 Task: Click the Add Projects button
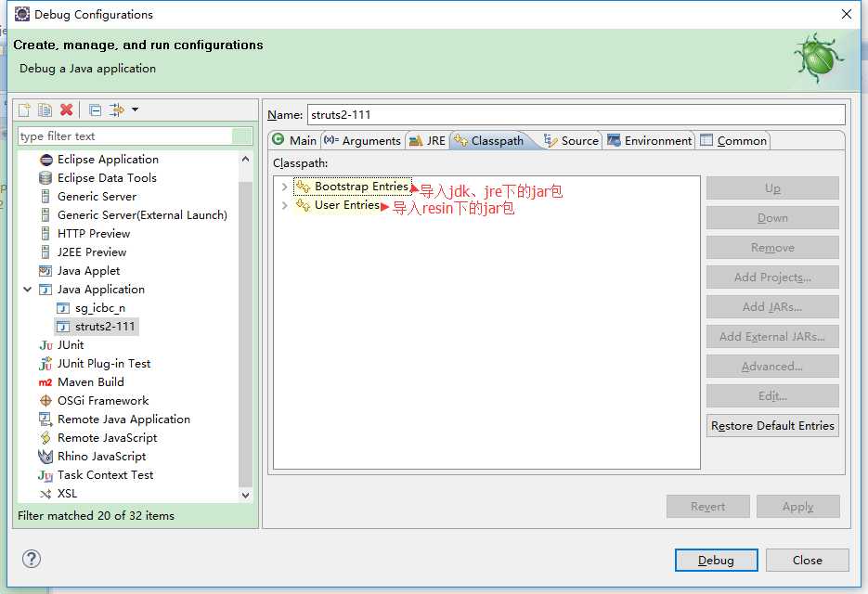[x=772, y=278]
